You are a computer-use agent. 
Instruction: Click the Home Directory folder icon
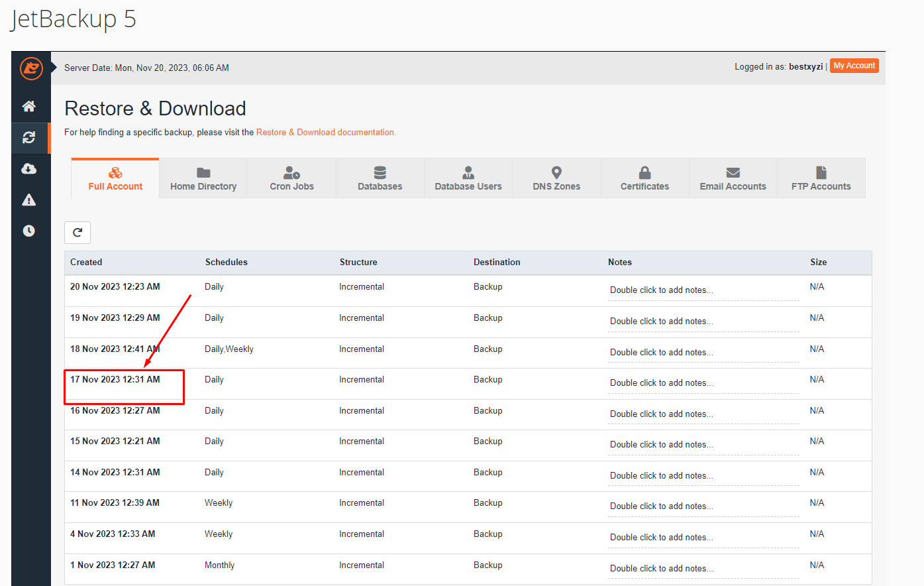[x=203, y=172]
